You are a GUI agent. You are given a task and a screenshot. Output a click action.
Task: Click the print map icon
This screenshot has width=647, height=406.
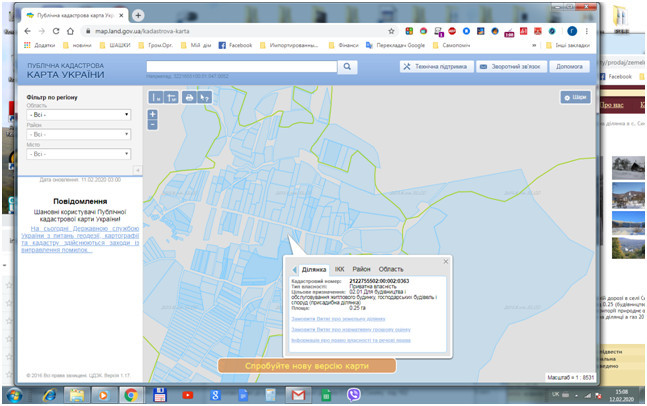[188, 97]
